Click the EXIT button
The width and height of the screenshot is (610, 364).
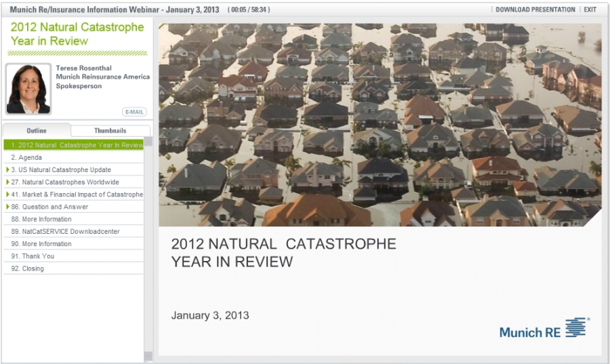tap(590, 9)
